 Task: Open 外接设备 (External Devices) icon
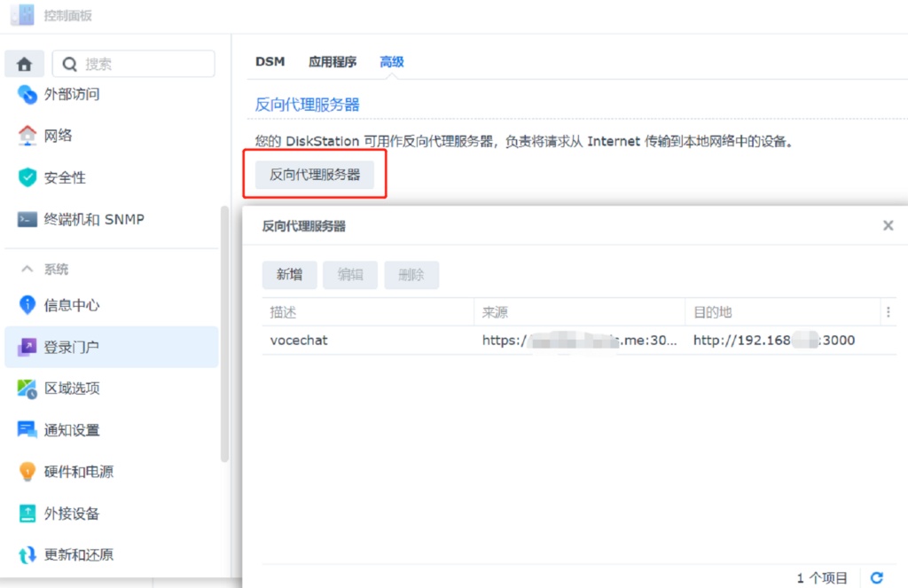point(27,514)
